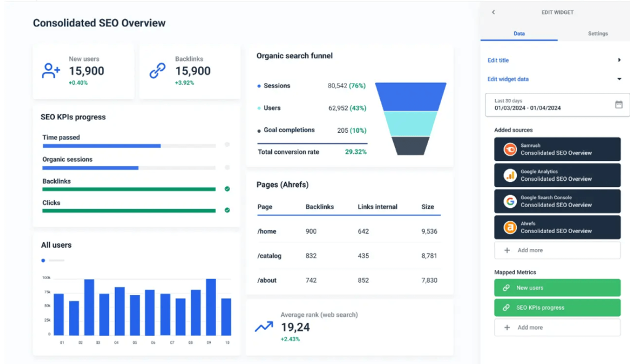The width and height of the screenshot is (630, 364).
Task: Click the New users mapped metric button
Action: pyautogui.click(x=557, y=288)
